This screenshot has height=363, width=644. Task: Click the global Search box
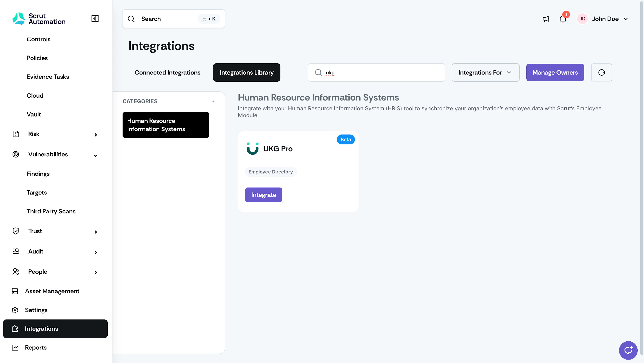[174, 19]
